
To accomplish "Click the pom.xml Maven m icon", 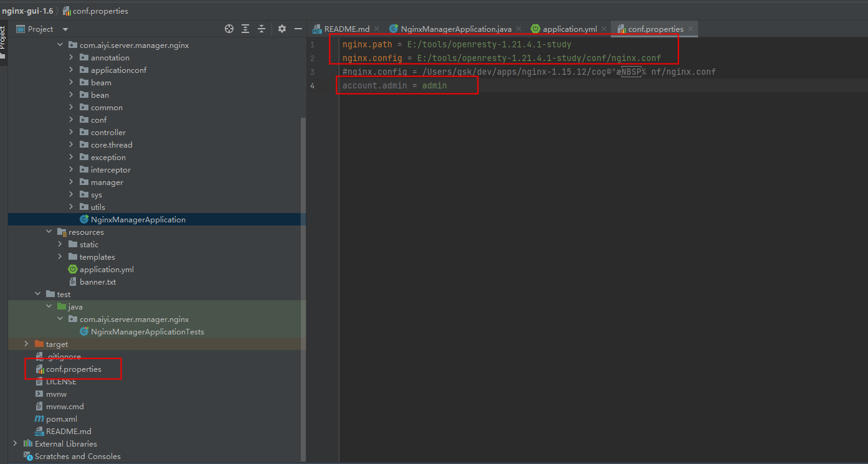I will tap(39, 419).
